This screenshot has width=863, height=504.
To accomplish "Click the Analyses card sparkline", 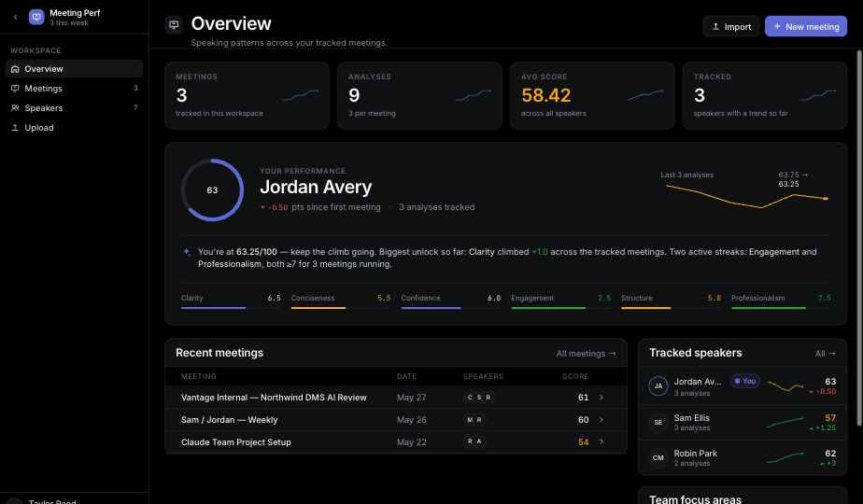I will [x=474, y=96].
